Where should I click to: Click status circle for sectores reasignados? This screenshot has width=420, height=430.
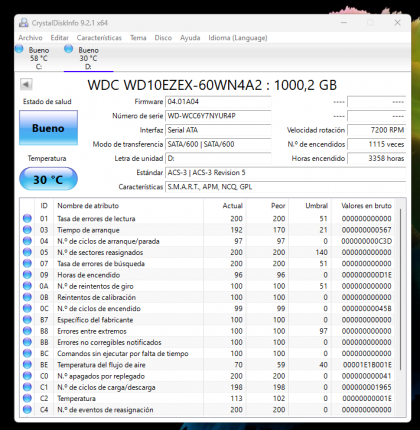(x=27, y=252)
